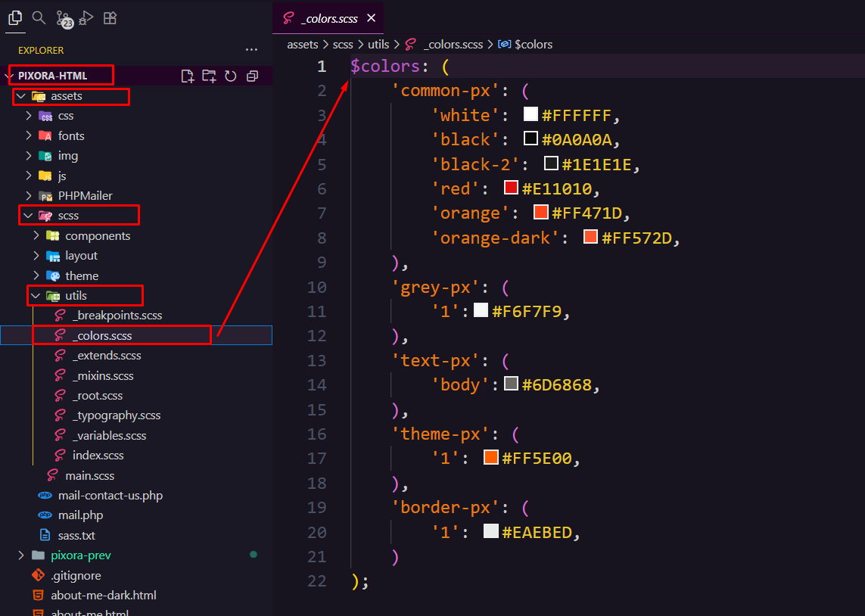Click the orange #FF5E00 color swatch

[491, 457]
